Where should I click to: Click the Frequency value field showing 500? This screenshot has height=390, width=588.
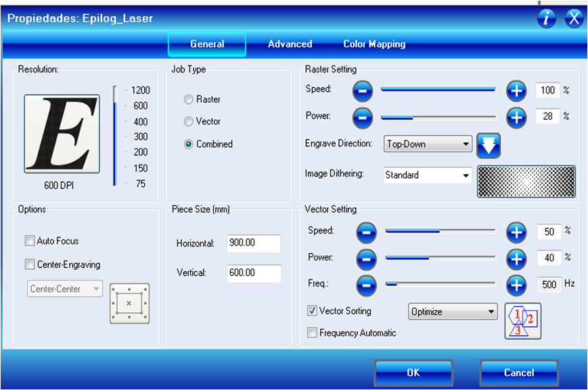point(549,284)
